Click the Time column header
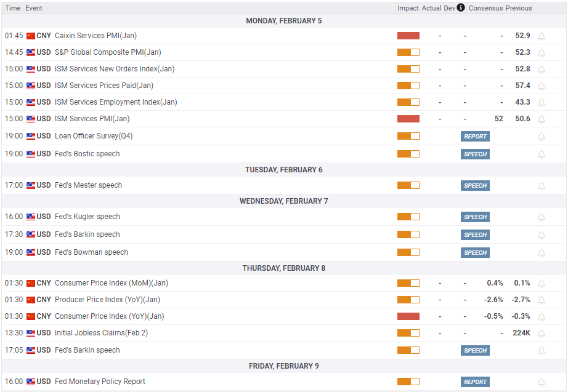This screenshot has height=392, width=568. (13, 8)
